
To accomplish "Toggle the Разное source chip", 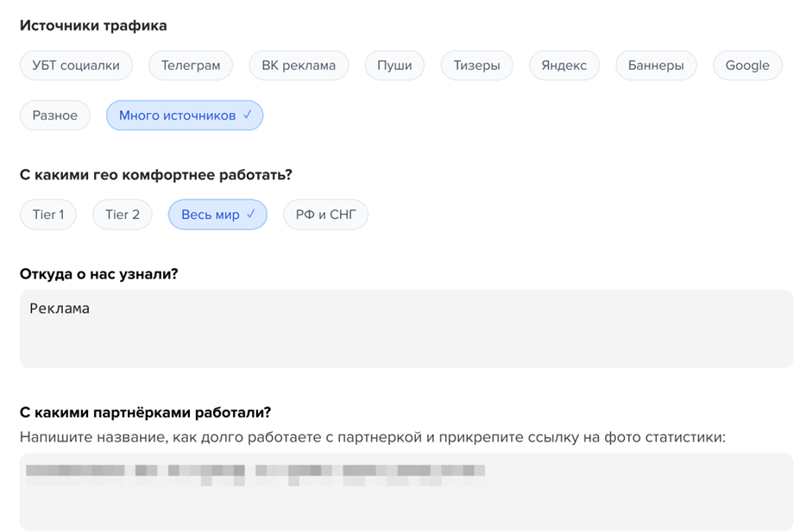I will [55, 115].
